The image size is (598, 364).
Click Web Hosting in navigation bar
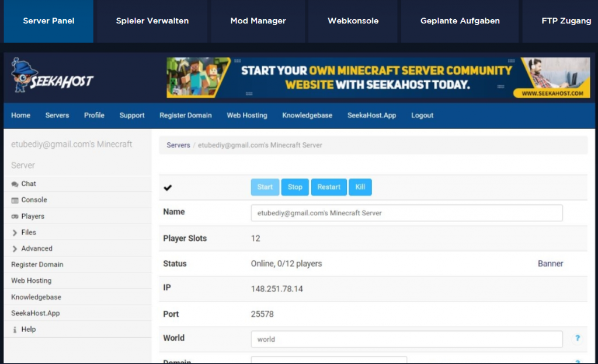(x=247, y=116)
